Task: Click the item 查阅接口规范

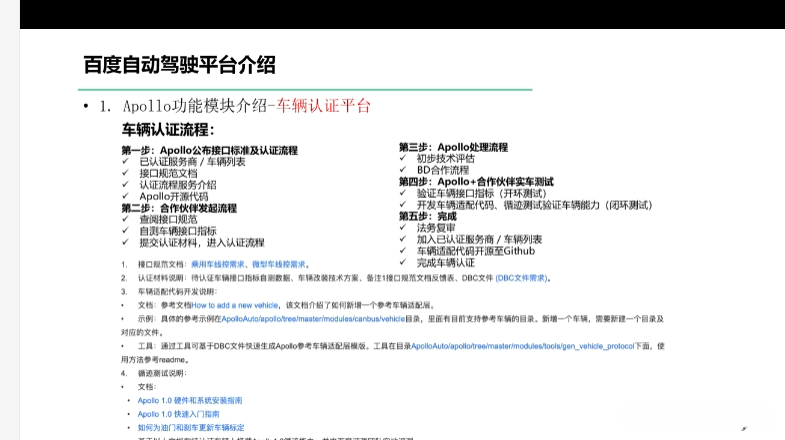Action: point(168,219)
